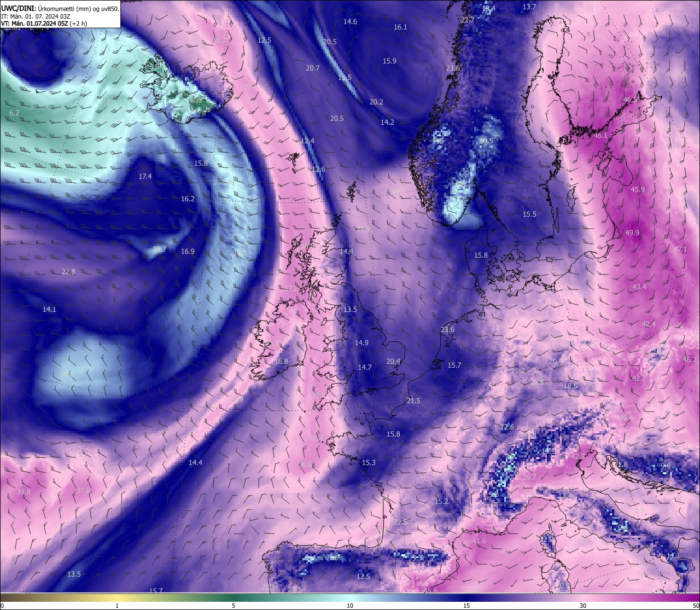The image size is (700, 610).
Task: Click the map value '39.4'
Action: (626, 418)
